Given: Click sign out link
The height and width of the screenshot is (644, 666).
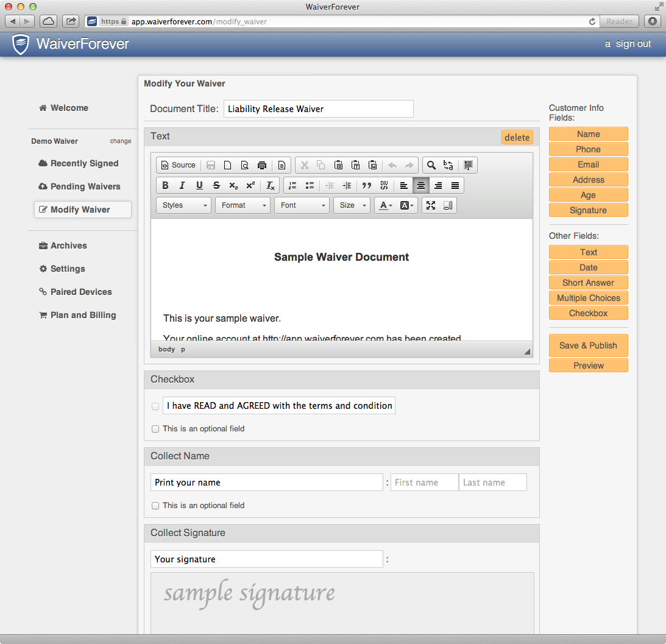Looking at the screenshot, I should (633, 44).
